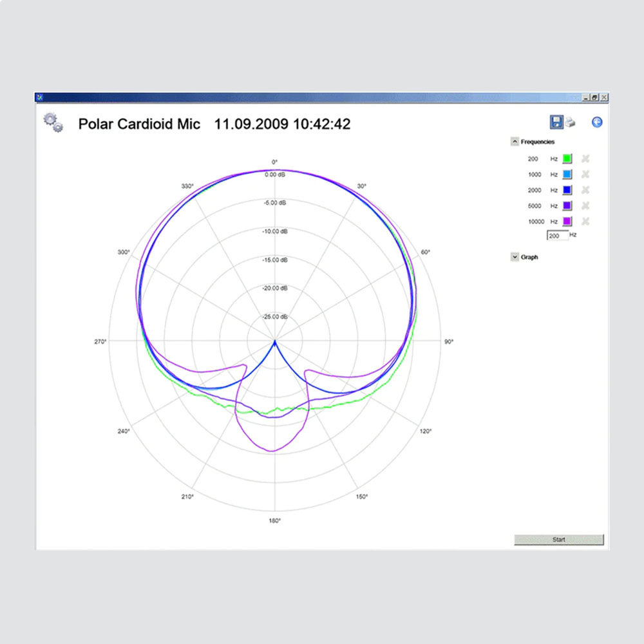
Task: Pick the green 200 Hz color swatch
Action: point(567,158)
